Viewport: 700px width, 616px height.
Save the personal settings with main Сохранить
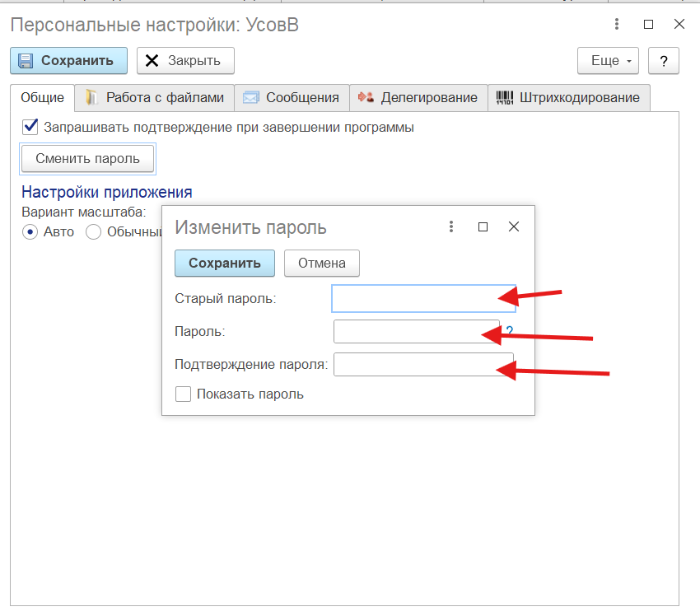(x=68, y=61)
